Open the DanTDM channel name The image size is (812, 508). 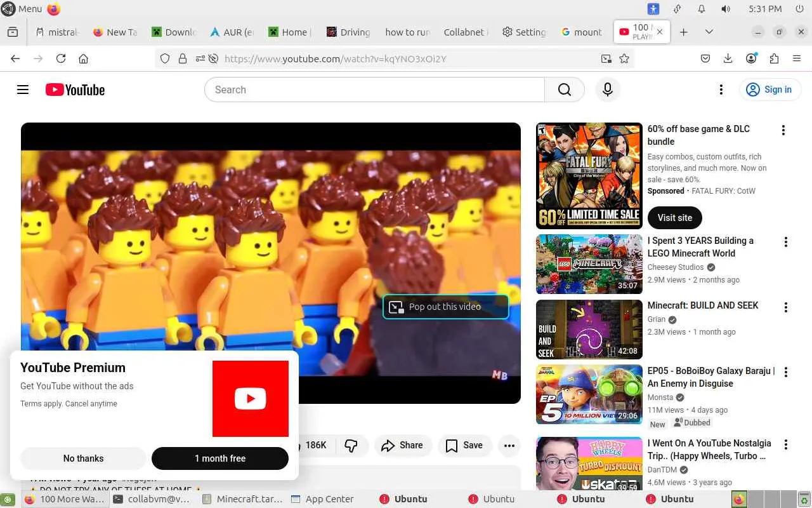pos(663,470)
